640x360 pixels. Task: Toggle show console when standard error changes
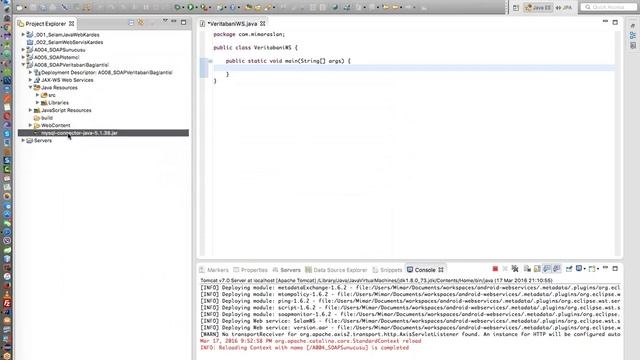[x=557, y=269]
